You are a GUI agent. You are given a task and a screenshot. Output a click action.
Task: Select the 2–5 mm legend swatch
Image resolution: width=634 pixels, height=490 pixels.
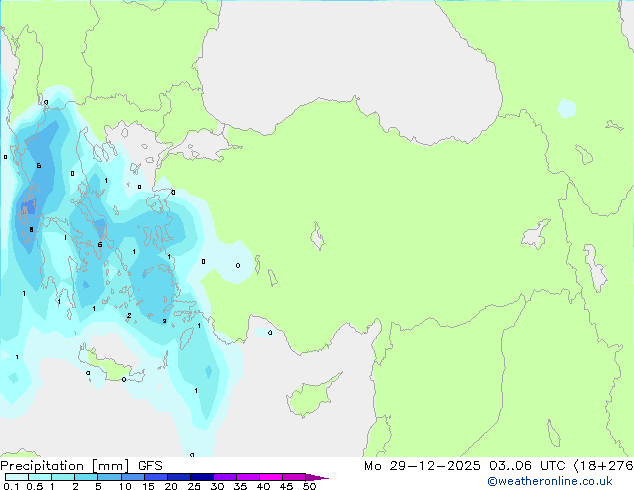coord(86,477)
